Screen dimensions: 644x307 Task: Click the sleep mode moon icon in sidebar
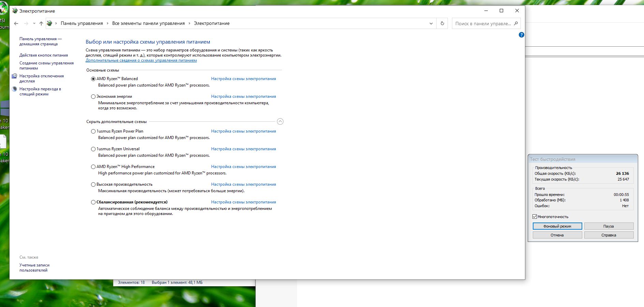[14, 89]
